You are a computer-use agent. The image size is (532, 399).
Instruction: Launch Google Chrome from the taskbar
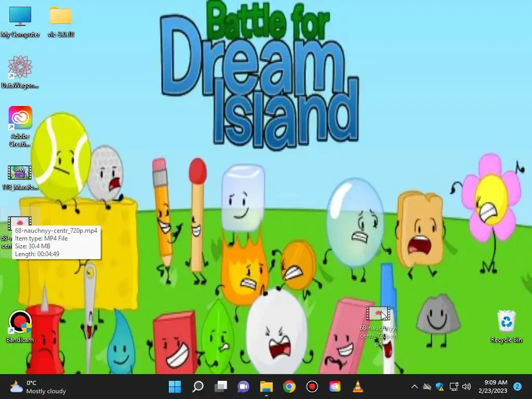coord(289,387)
